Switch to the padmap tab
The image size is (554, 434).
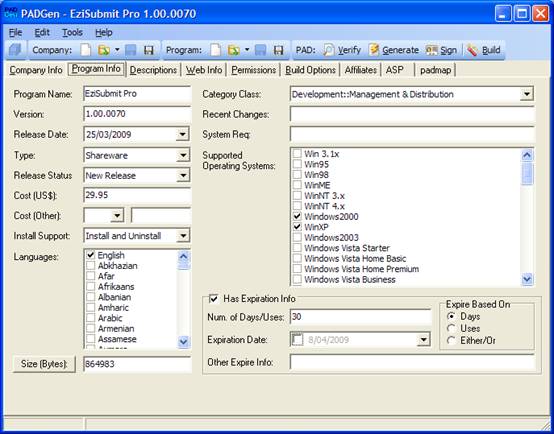[435, 70]
